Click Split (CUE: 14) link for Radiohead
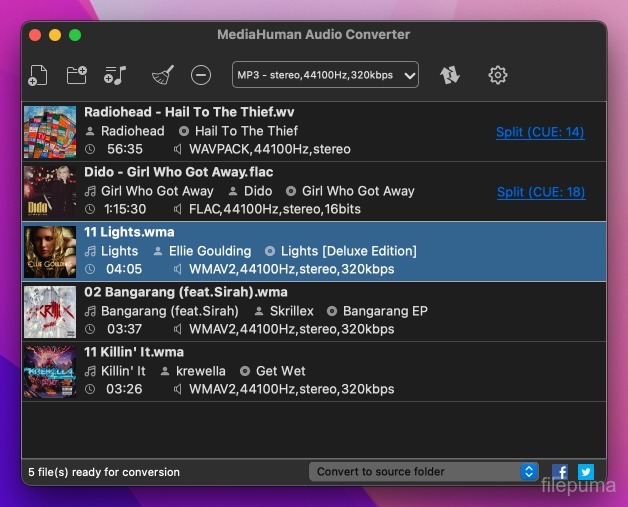The width and height of the screenshot is (628, 507). [x=540, y=132]
